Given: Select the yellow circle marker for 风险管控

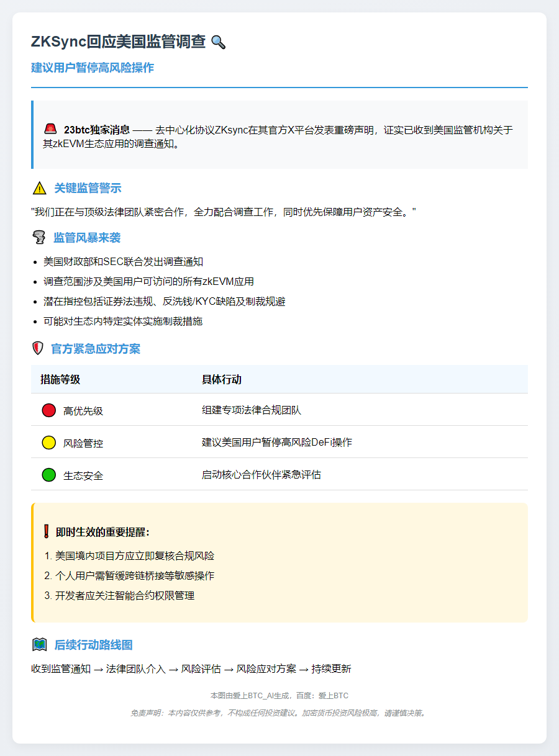Looking at the screenshot, I should (x=48, y=442).
